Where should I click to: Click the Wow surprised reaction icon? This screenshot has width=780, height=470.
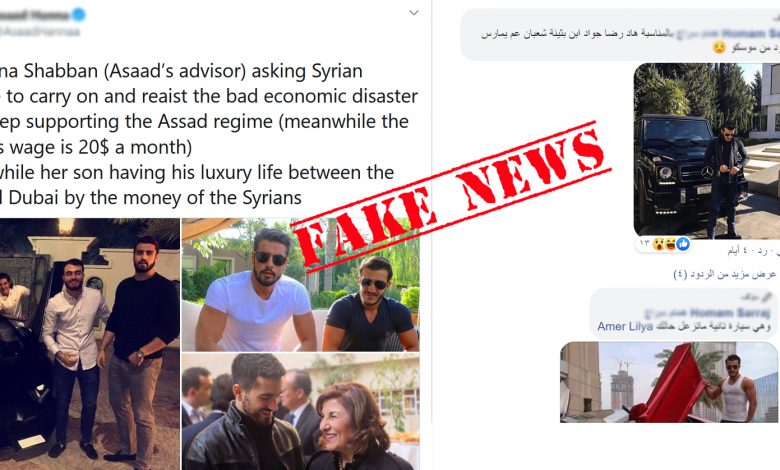[x=659, y=244]
